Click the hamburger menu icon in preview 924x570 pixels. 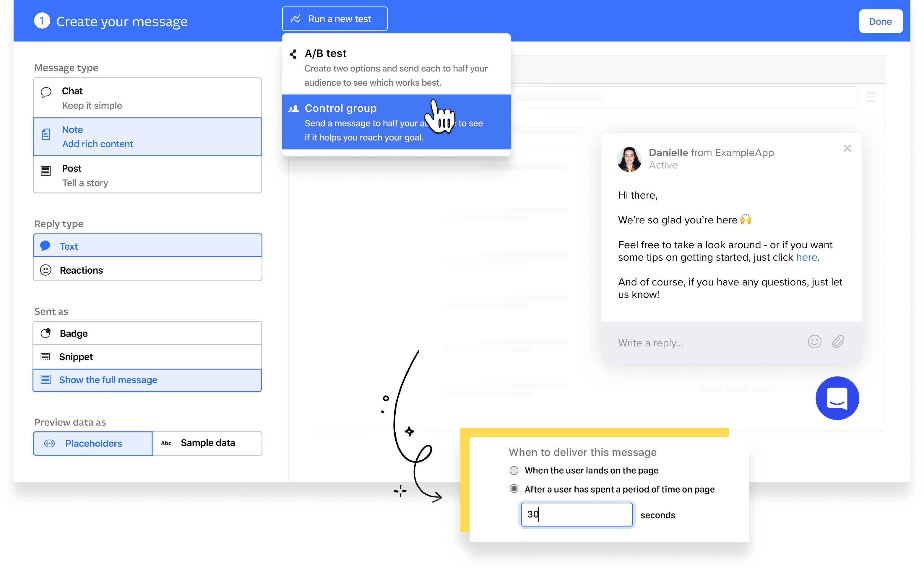click(873, 98)
